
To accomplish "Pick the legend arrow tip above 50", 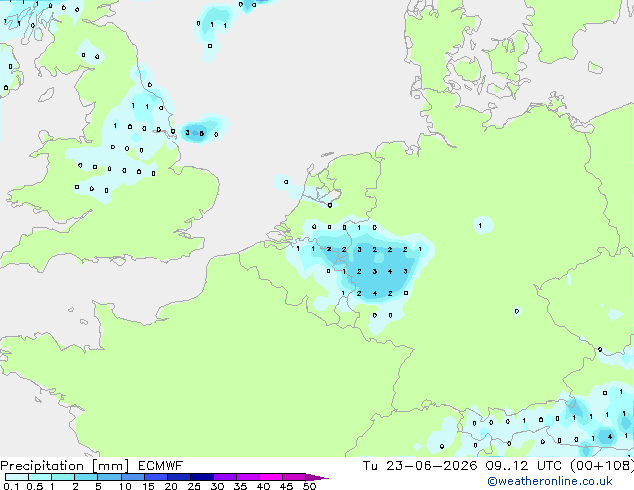I will coord(317,477).
